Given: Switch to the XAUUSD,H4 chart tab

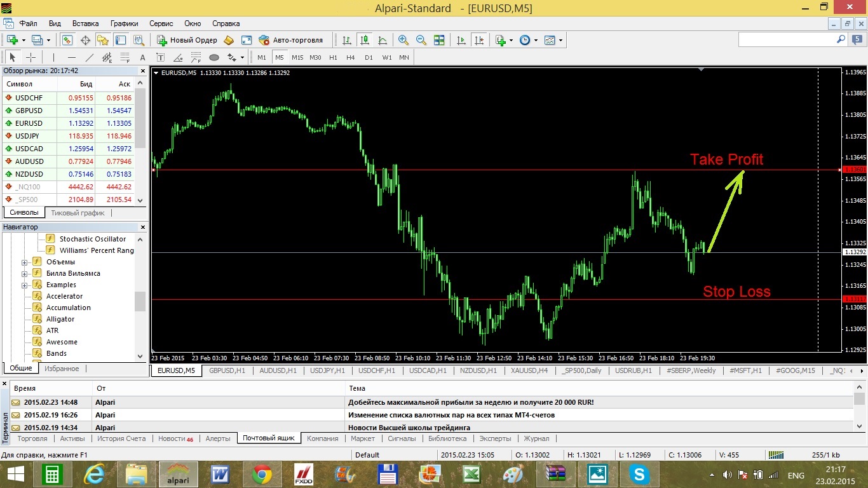Looking at the screenshot, I should (529, 370).
